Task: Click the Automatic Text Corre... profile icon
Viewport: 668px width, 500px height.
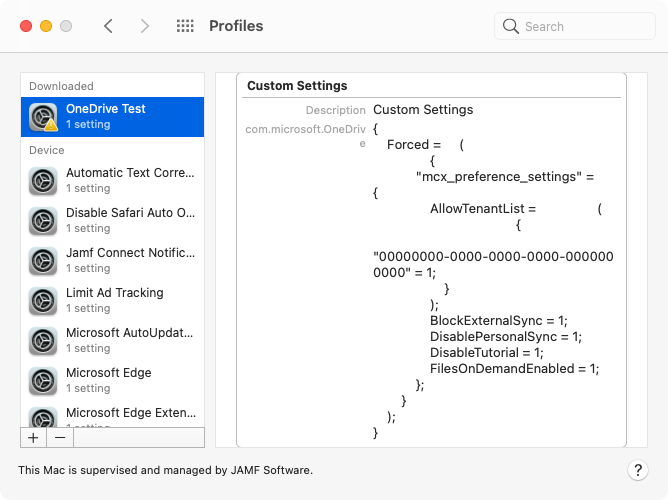Action: coord(43,181)
